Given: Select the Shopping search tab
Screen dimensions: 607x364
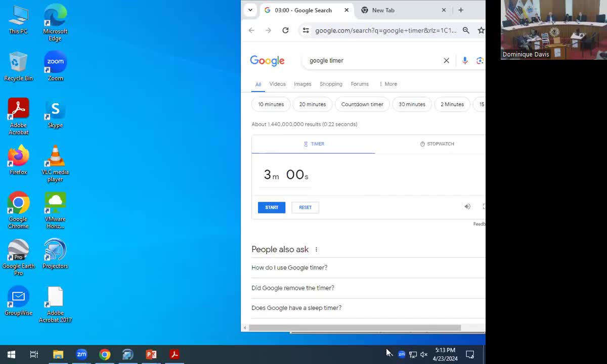Looking at the screenshot, I should tap(331, 84).
